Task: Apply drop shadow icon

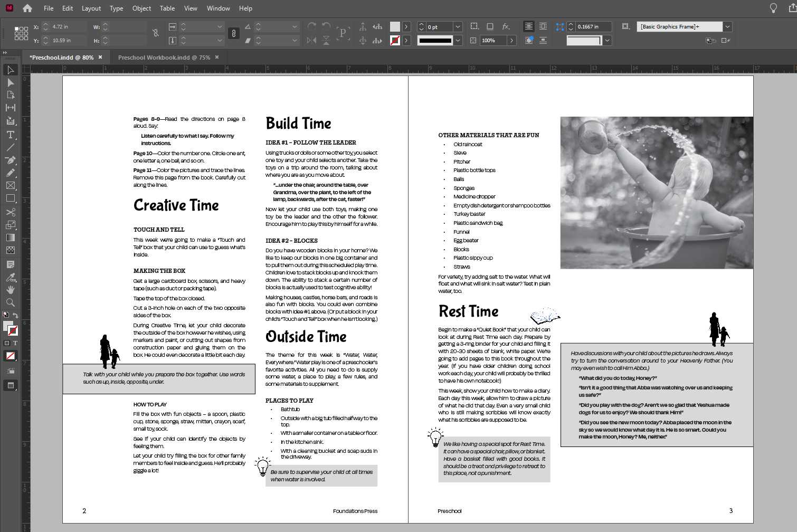Action: 490,26
